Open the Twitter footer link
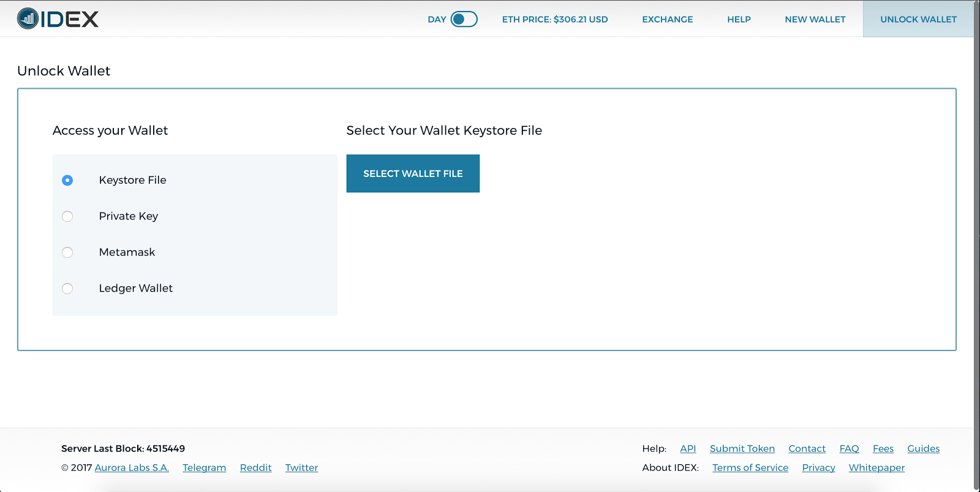 click(301, 467)
